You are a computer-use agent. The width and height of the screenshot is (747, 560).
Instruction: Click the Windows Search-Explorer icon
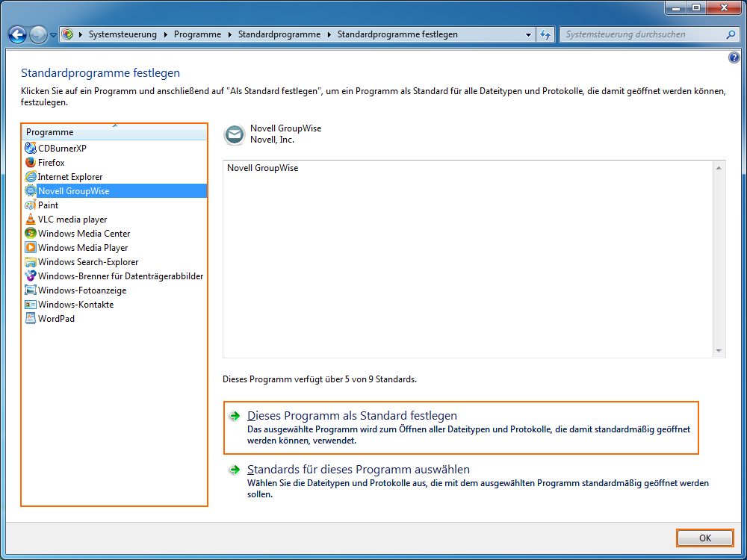(31, 262)
